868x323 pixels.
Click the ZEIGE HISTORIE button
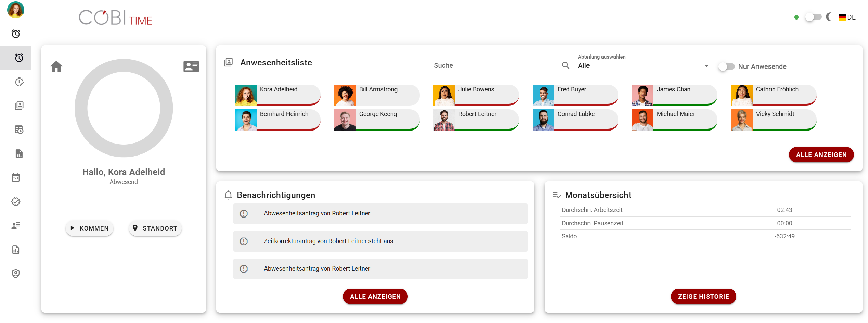[x=703, y=296]
